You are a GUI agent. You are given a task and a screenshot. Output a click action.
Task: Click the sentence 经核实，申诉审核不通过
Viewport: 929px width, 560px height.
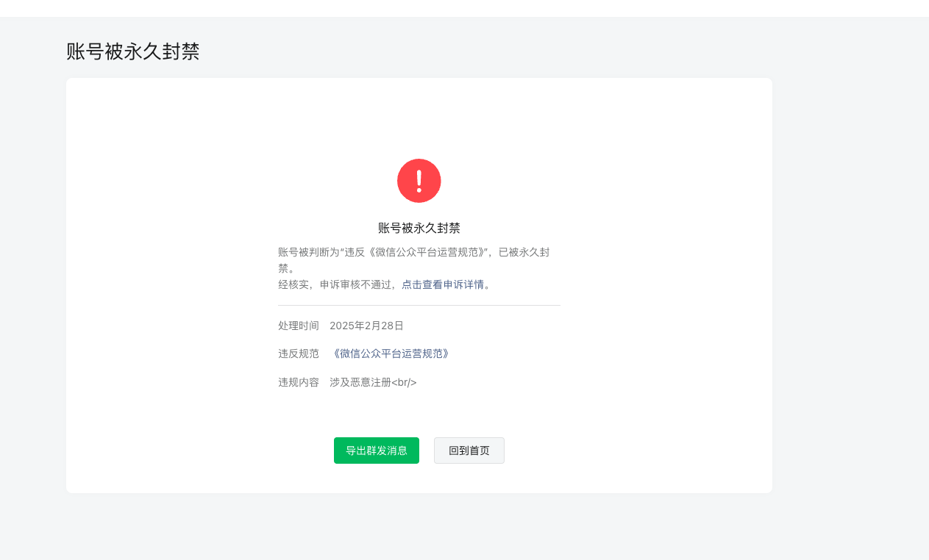click(338, 284)
